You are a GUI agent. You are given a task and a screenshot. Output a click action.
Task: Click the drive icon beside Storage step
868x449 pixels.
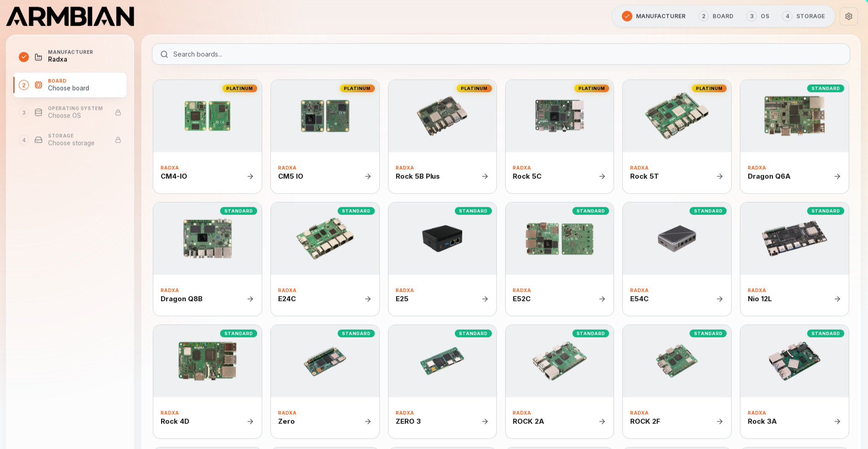pos(38,140)
